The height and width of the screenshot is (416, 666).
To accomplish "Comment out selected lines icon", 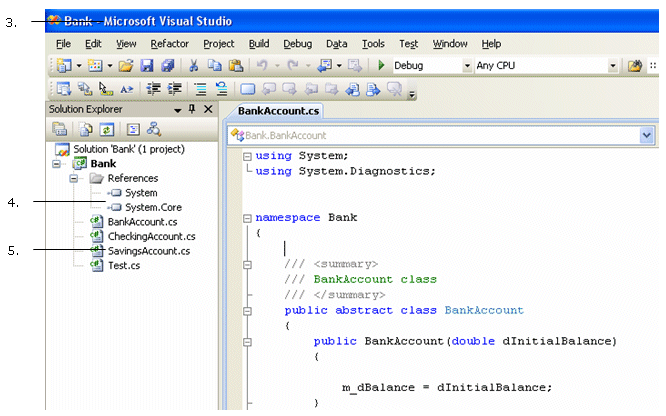I will tap(200, 89).
